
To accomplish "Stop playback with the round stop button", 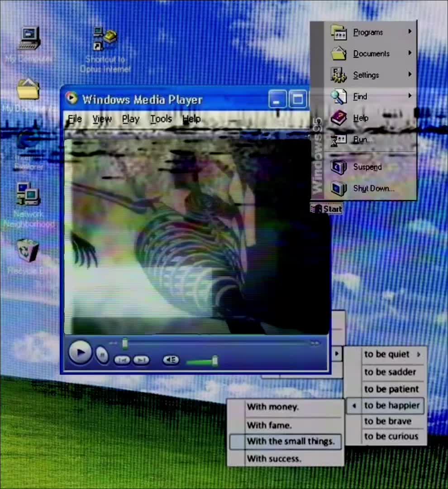I will tap(102, 355).
